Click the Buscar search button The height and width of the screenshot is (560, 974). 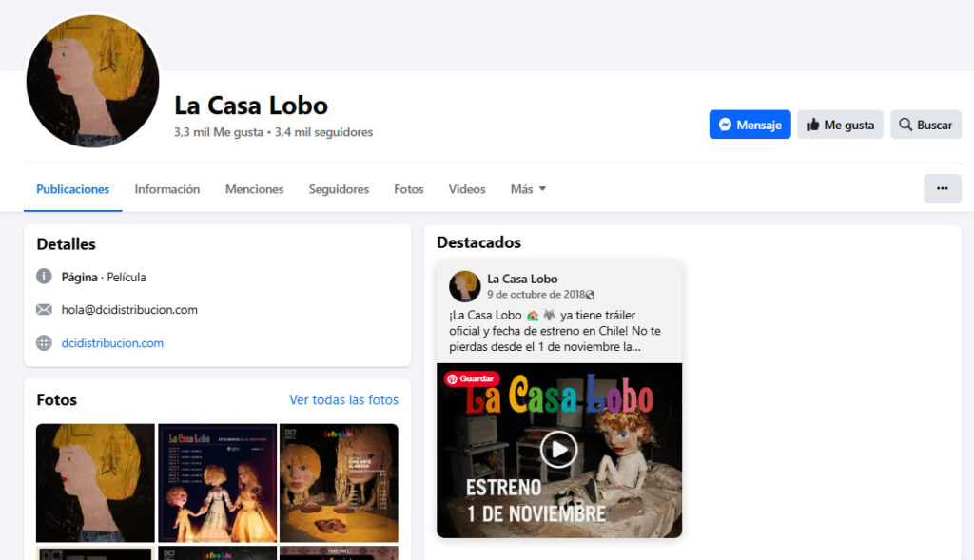pyautogui.click(x=925, y=125)
